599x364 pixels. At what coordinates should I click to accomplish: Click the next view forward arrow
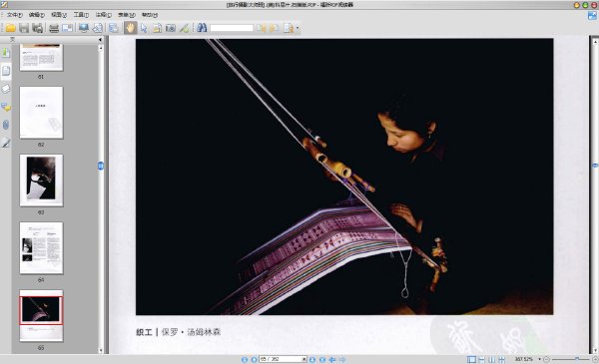click(x=342, y=359)
